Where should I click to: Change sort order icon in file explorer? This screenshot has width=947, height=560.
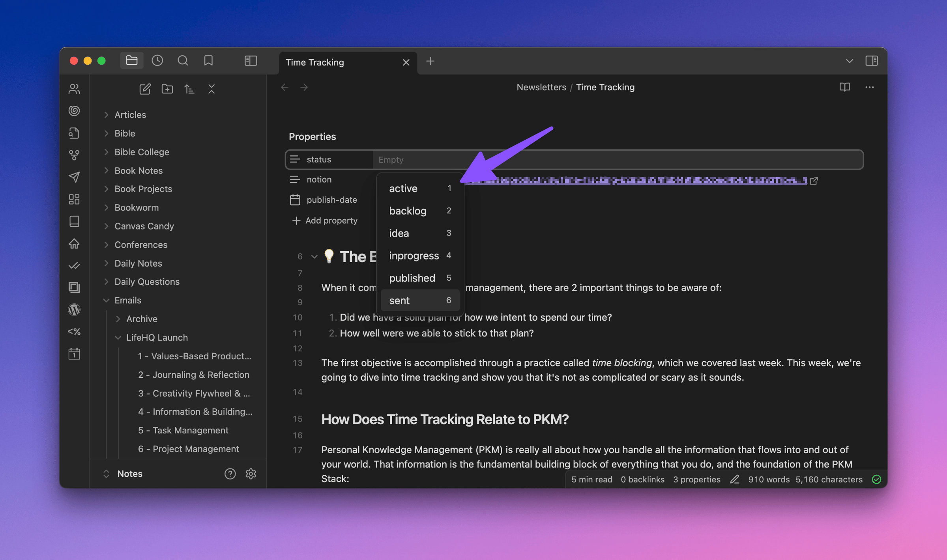189,89
